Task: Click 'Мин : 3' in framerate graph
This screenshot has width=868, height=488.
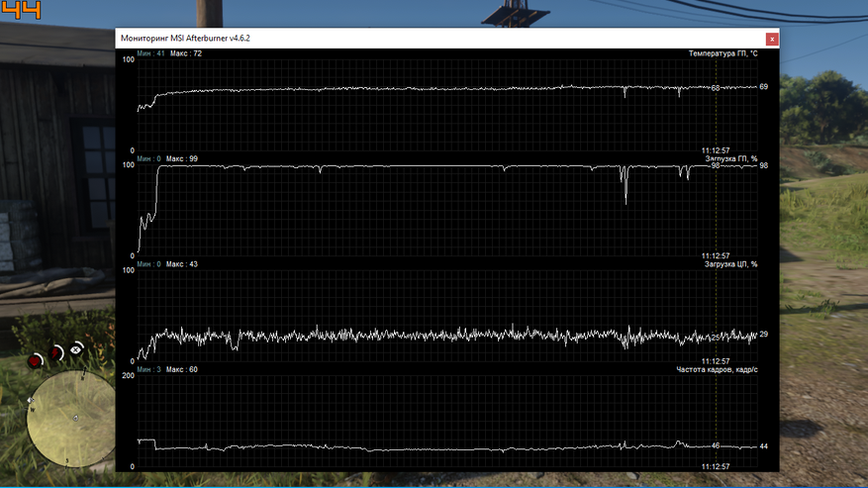Action: tap(148, 369)
